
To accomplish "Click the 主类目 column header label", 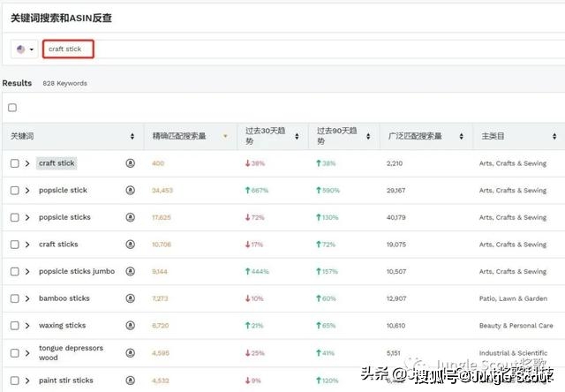I will point(493,136).
